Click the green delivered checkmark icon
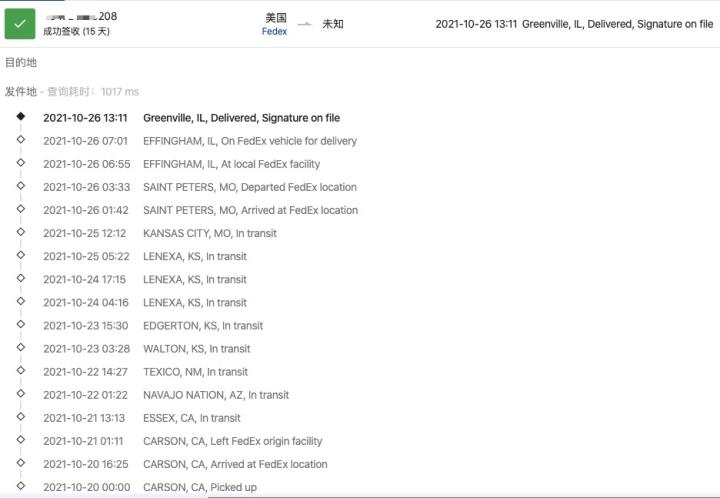720x498 pixels. [x=20, y=24]
